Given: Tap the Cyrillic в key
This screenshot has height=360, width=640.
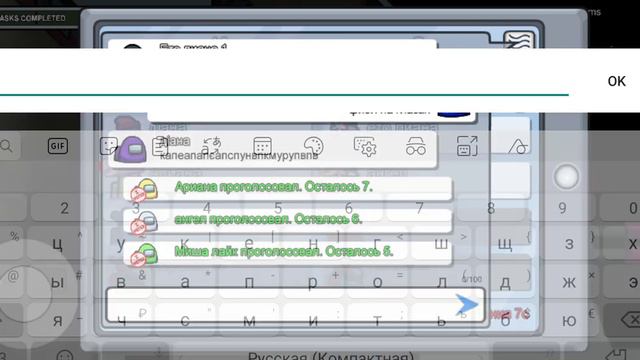Looking at the screenshot, I should (x=121, y=282).
